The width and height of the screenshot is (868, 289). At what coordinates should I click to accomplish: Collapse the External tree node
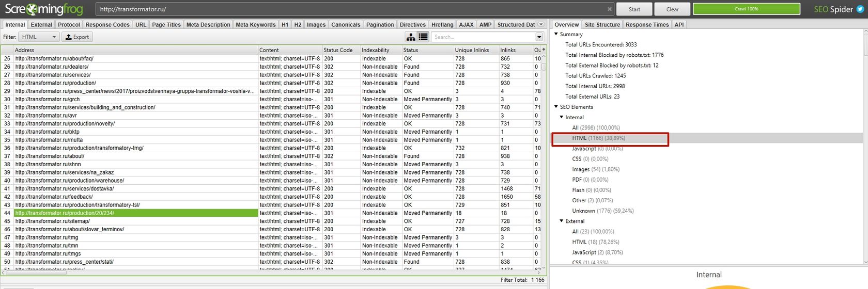click(562, 221)
